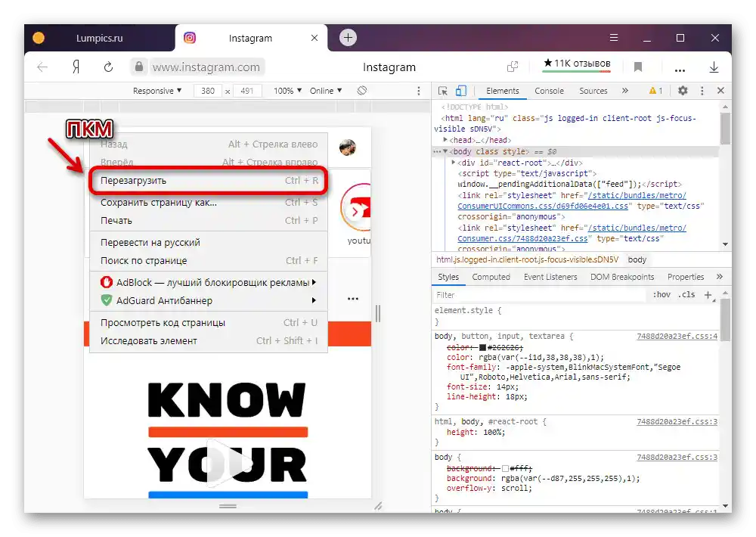The height and width of the screenshot is (537, 756).
Task: Click the viewport height field 491
Action: point(247,91)
